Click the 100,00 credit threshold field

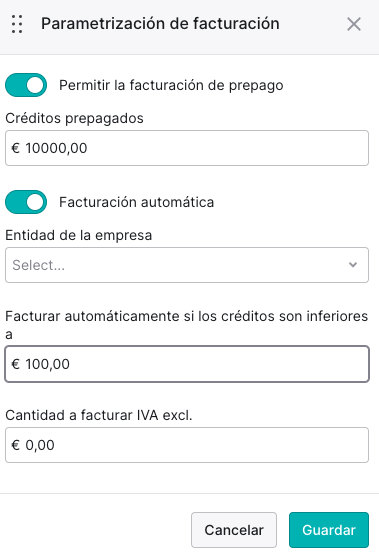pos(187,364)
